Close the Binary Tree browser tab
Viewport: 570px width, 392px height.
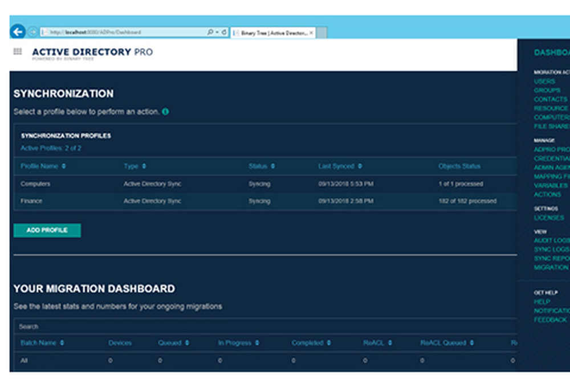coord(311,32)
